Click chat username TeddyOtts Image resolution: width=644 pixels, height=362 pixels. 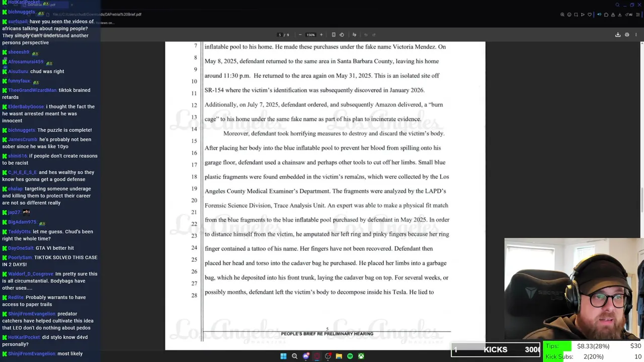[x=19, y=232]
